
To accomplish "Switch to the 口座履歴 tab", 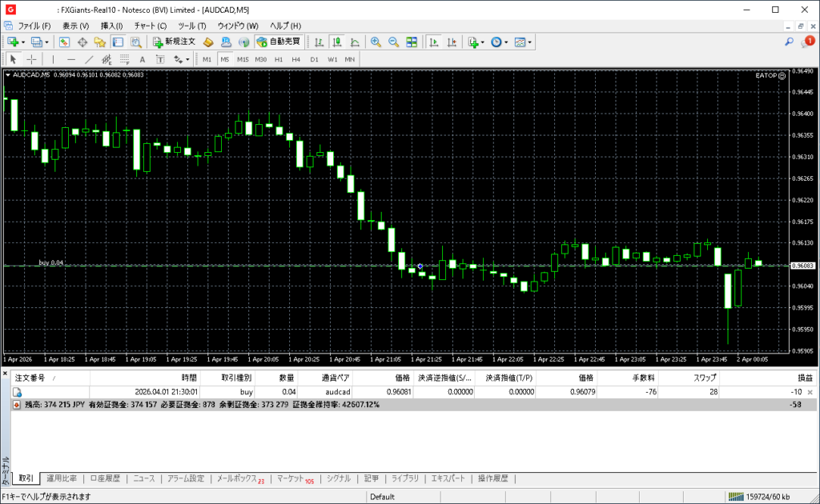I will tap(105, 478).
